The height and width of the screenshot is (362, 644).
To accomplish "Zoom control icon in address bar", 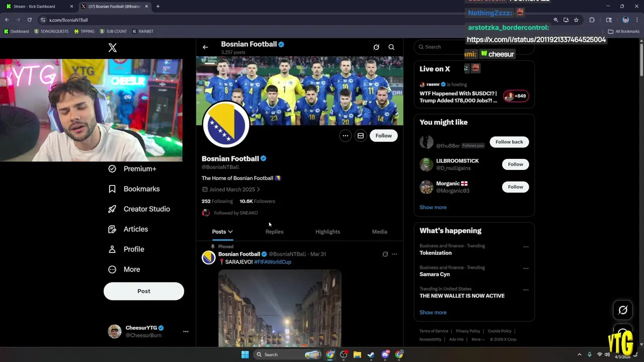I will click(x=556, y=20).
